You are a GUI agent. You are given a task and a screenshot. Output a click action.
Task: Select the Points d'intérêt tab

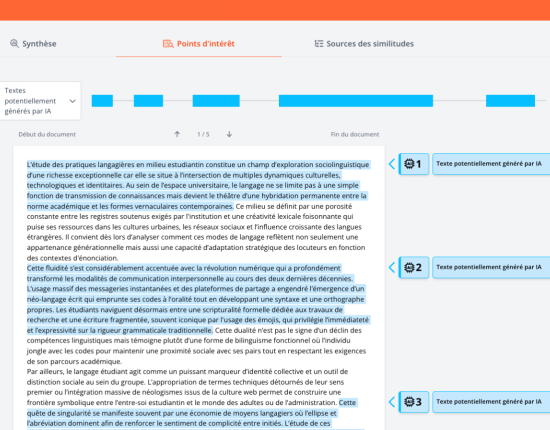tap(199, 43)
